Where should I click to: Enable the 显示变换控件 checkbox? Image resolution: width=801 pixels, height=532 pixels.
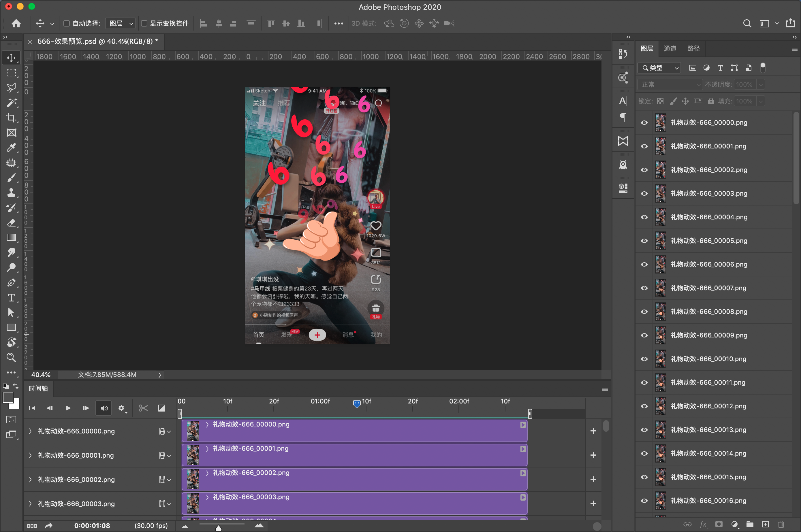pyautogui.click(x=144, y=23)
